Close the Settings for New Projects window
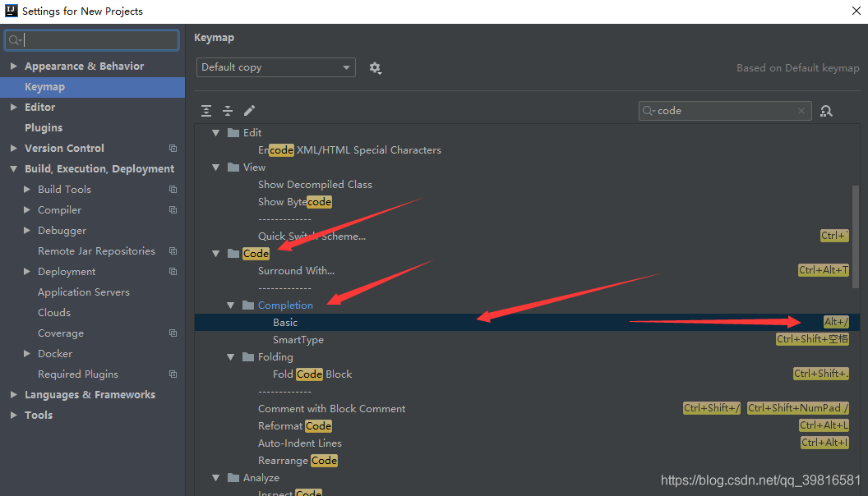Image resolution: width=868 pixels, height=496 pixels. pos(856,11)
